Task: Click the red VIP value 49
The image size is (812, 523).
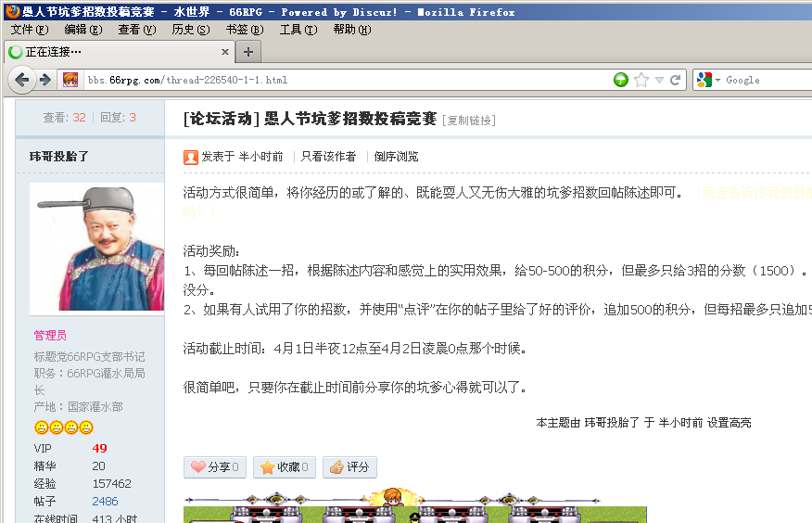Action: pyautogui.click(x=99, y=448)
